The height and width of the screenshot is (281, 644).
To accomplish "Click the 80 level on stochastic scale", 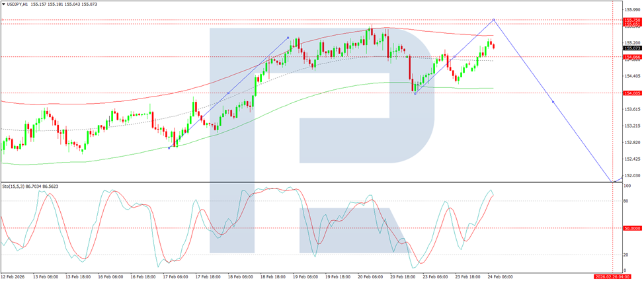I will coord(626,201).
